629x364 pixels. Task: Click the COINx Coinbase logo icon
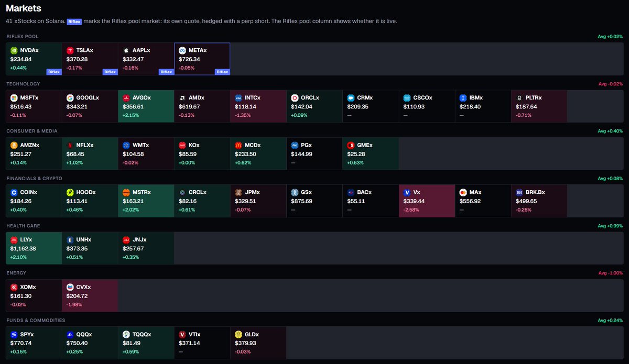pos(14,192)
